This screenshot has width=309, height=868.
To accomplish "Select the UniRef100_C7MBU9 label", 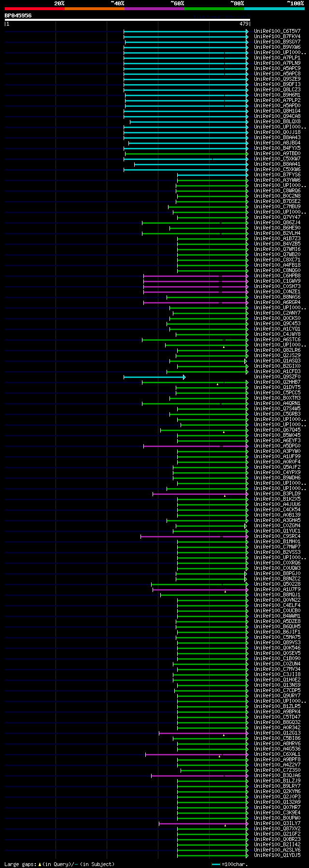I will [277, 207].
